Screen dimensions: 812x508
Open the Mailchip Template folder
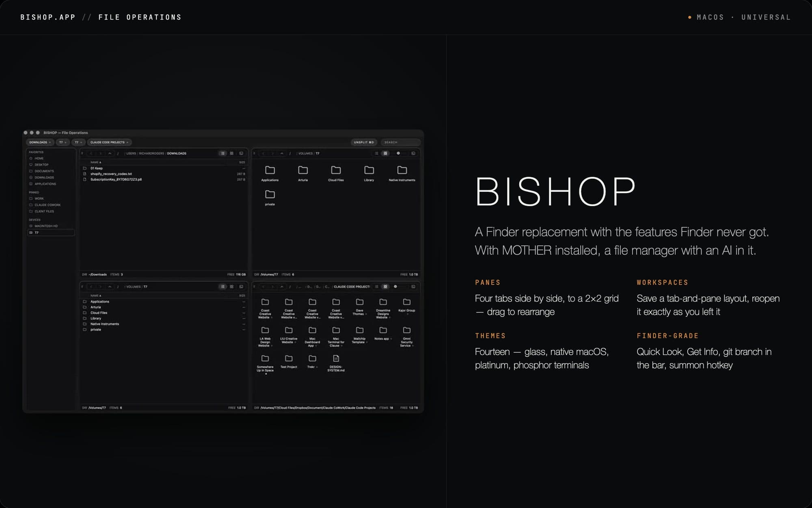coord(359,335)
